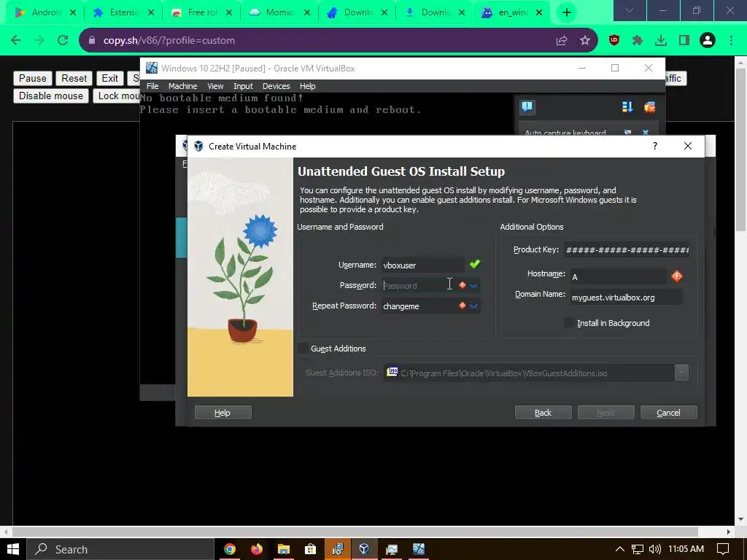Click Disable mouse button
Screen dimensions: 747x560
pos(51,96)
